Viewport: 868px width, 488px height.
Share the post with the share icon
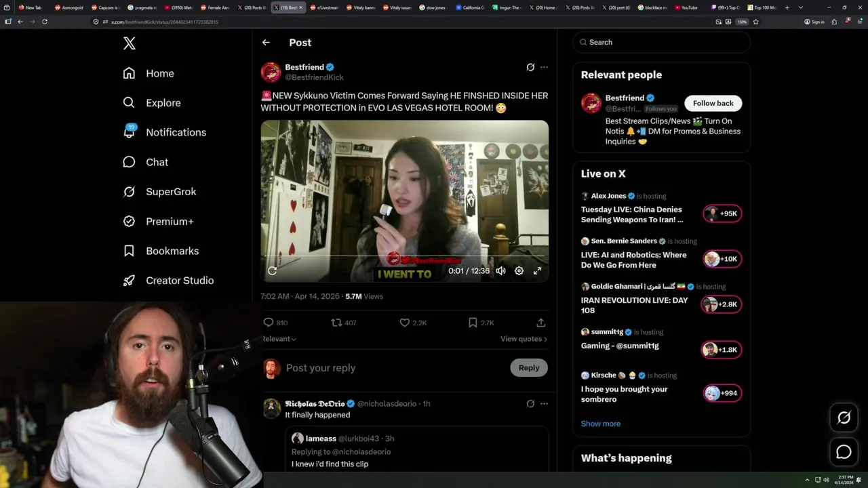[541, 323]
